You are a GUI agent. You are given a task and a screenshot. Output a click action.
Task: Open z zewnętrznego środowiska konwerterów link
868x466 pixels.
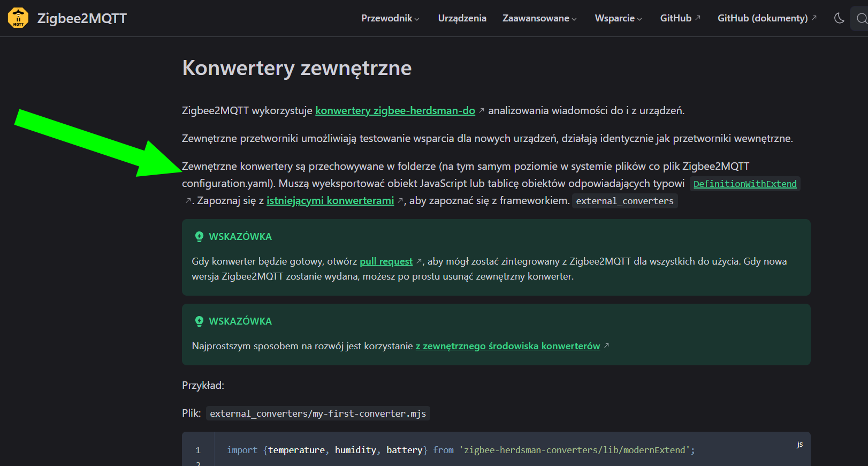pos(507,346)
